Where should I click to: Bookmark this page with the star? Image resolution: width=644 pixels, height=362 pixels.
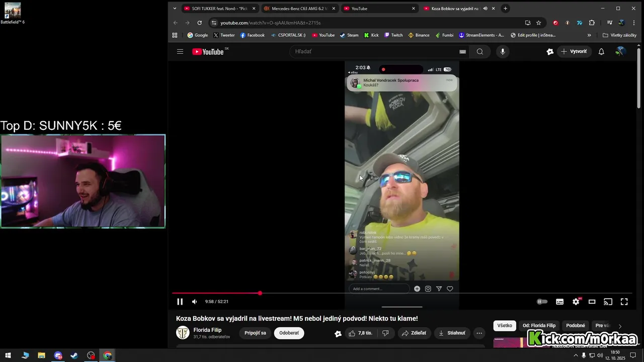tap(539, 23)
